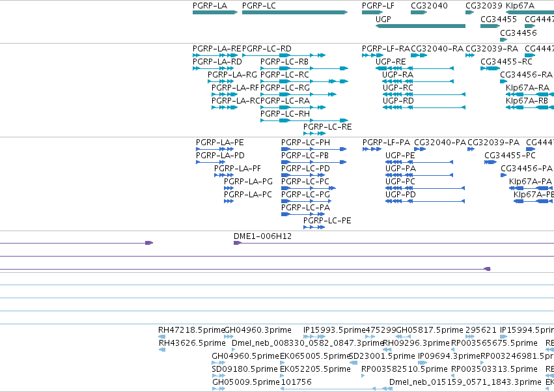Click the UGP gene label
Screen dimensions: 554x392
(x=383, y=19)
